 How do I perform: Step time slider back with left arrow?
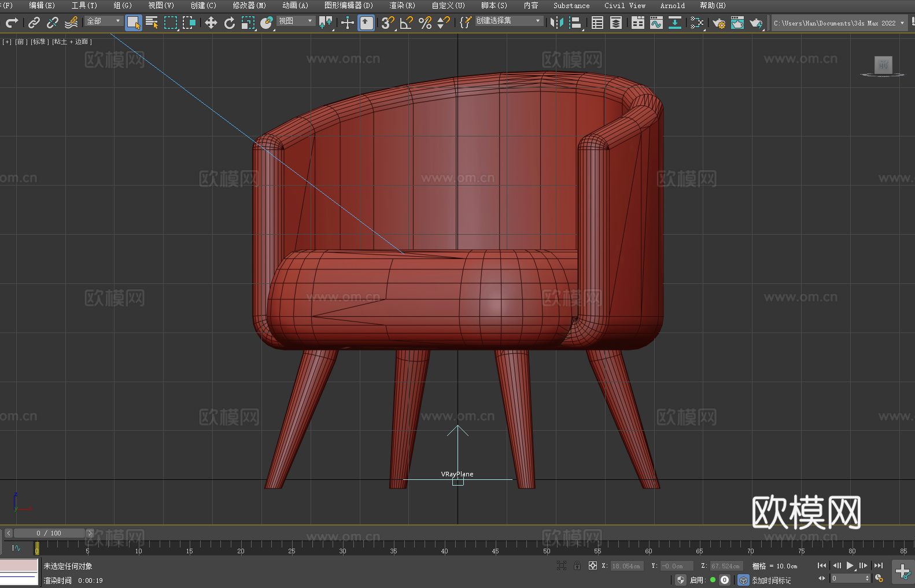pos(8,533)
